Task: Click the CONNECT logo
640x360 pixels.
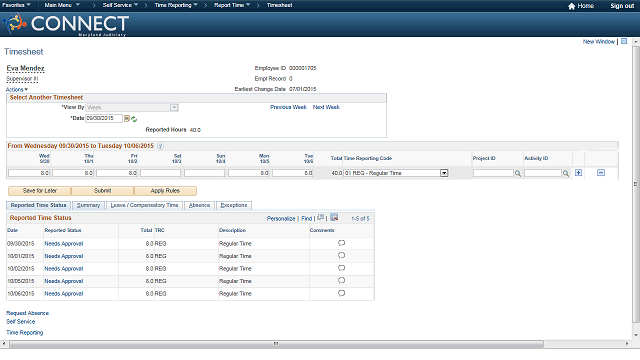Action: tap(66, 24)
